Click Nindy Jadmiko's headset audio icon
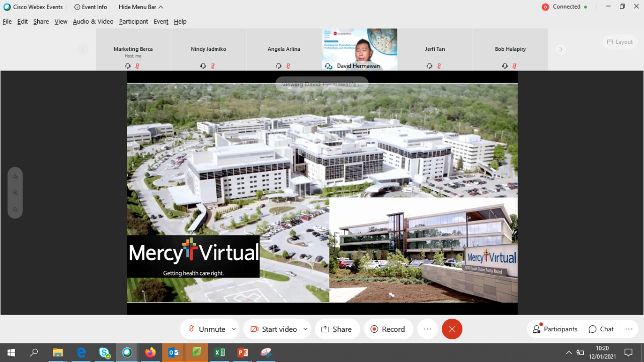This screenshot has width=644, height=362. pos(203,66)
